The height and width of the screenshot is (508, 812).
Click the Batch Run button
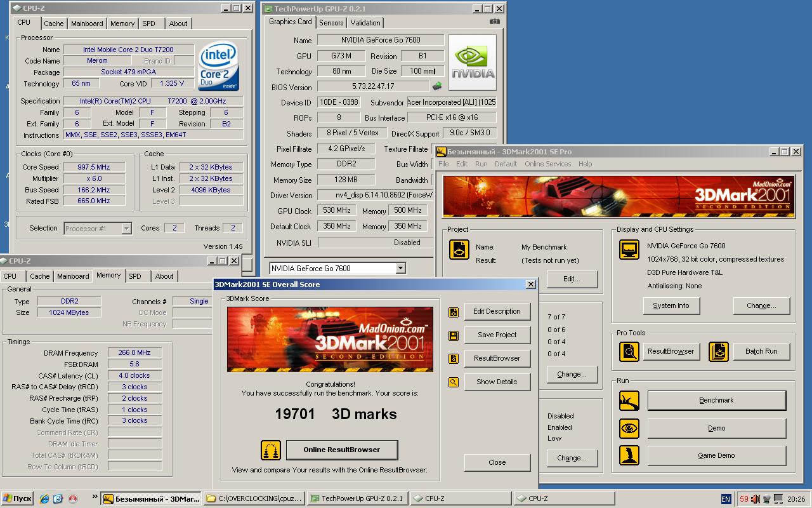click(x=761, y=352)
